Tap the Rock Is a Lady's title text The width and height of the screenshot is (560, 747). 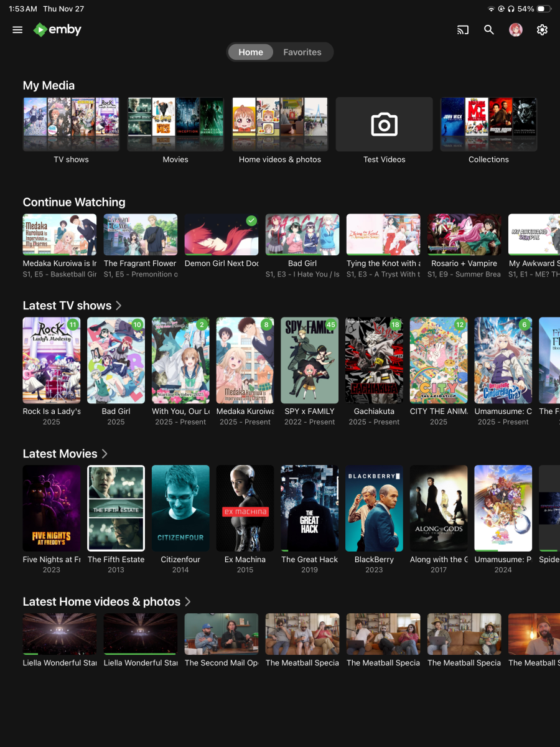[x=52, y=411]
